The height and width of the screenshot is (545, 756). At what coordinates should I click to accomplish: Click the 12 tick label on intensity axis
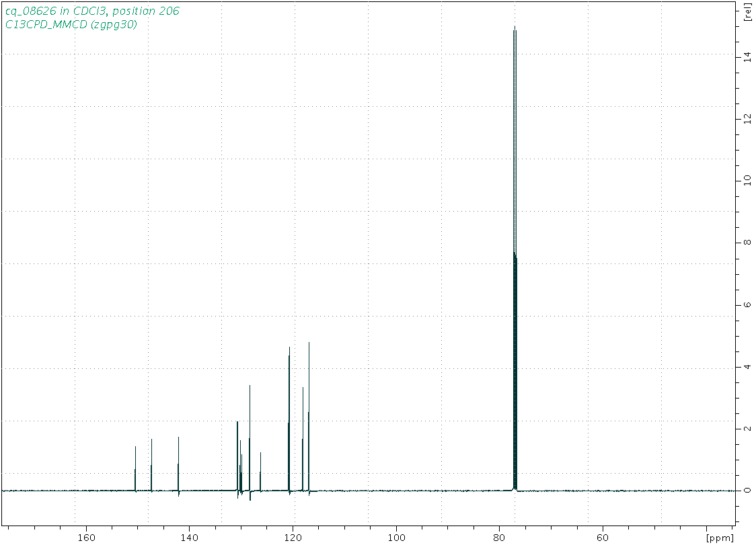747,118
